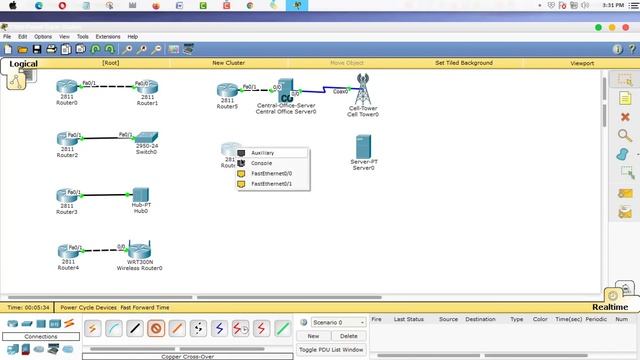
Task: Select the Draw Polygon shape tool
Action: point(623,154)
